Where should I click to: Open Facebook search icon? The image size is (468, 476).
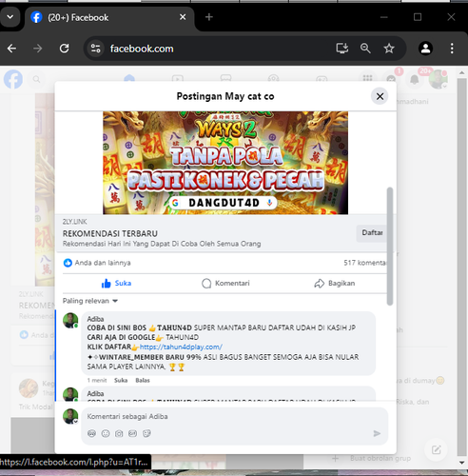pos(36,79)
